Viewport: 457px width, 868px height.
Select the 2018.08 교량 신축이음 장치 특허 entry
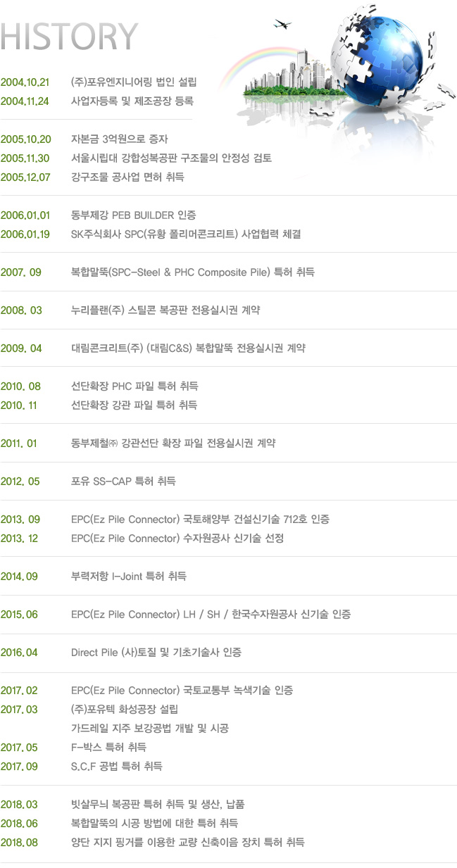tap(153, 842)
